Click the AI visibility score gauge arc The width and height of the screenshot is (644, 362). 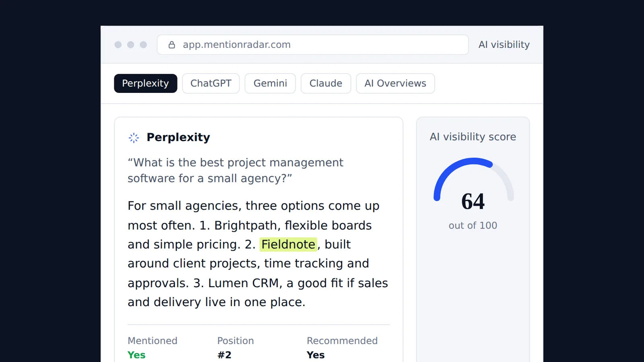point(473,179)
